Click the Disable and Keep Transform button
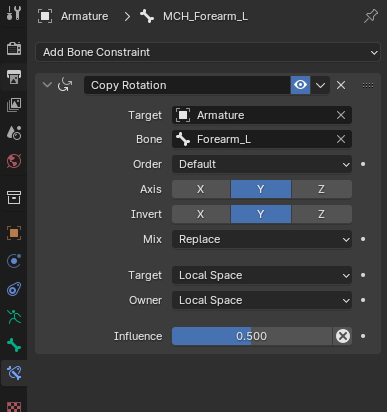Viewport: 387px width, 412px height. coord(343,336)
